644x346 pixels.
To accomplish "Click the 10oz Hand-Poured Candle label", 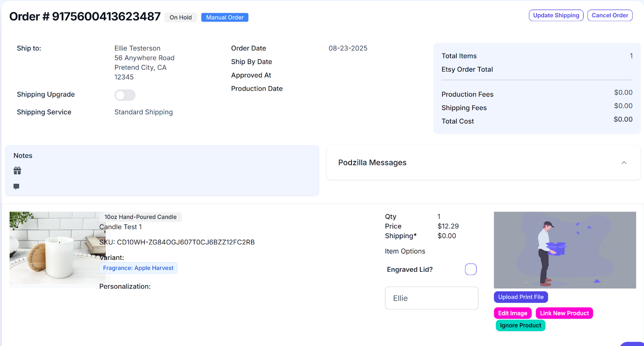I will click(140, 217).
